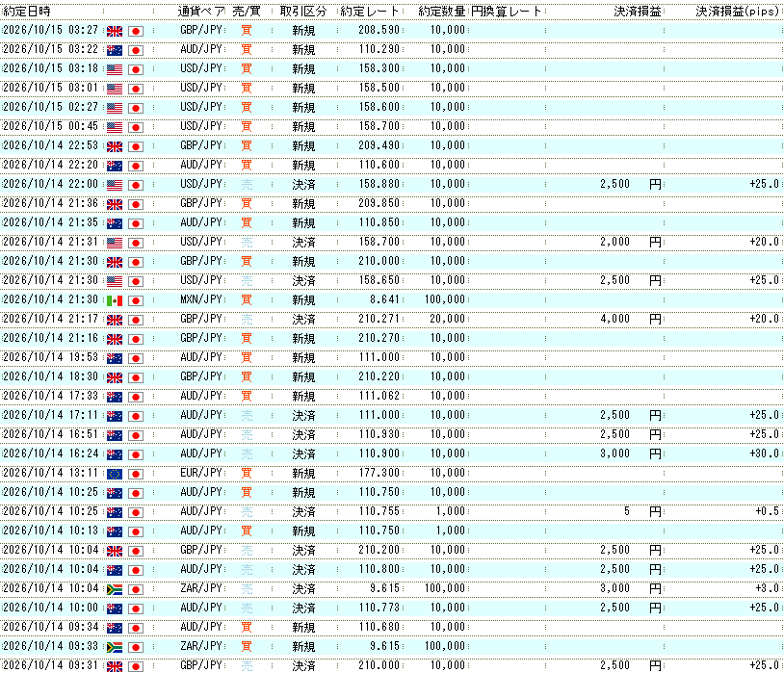Viewport: 784px width, 673px height.
Task: Click the UK flag in the 03:27 GBP/JPY row
Action: [115, 31]
